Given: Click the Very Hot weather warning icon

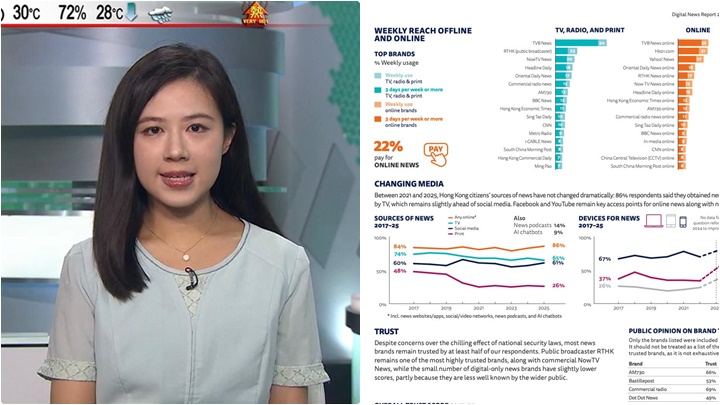Looking at the screenshot, I should [255, 14].
